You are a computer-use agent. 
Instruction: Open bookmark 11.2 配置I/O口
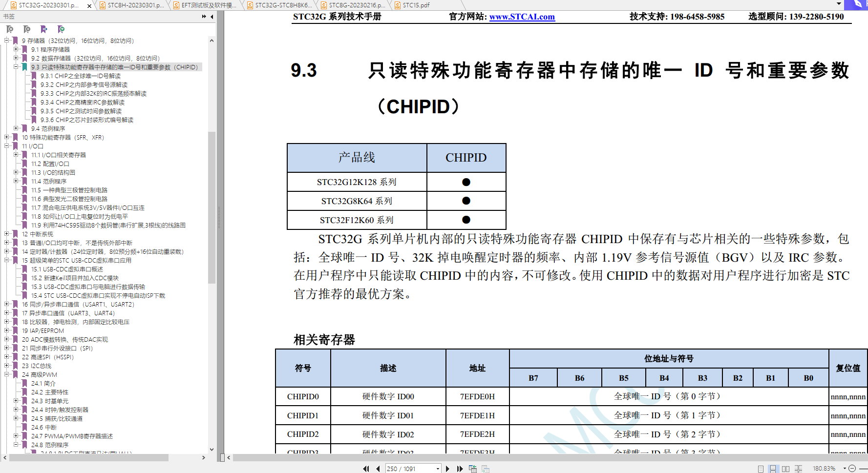[50, 164]
